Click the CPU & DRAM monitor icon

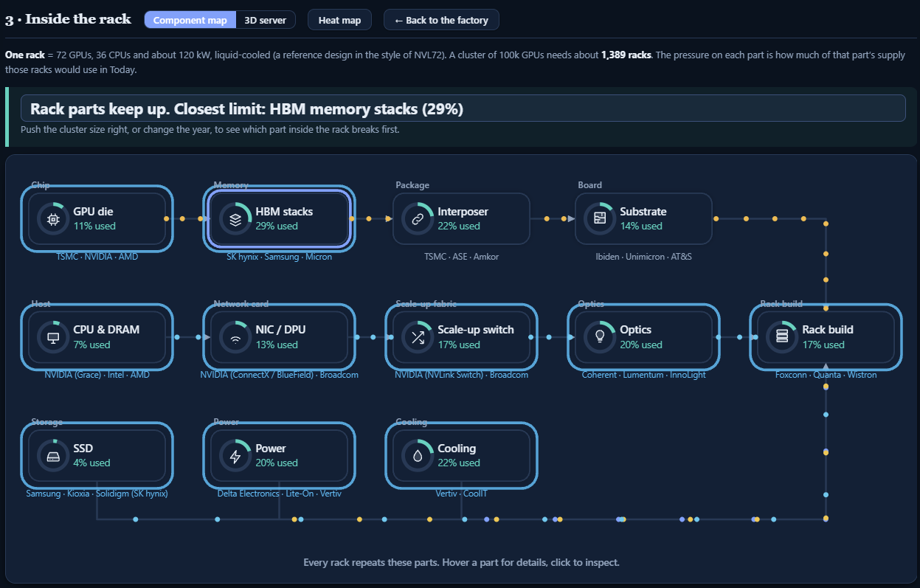point(53,337)
